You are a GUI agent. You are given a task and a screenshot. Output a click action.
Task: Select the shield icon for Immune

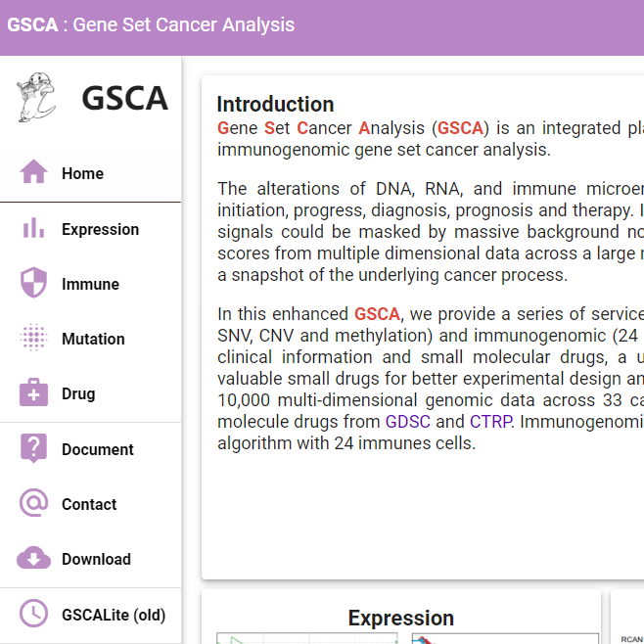(x=33, y=283)
